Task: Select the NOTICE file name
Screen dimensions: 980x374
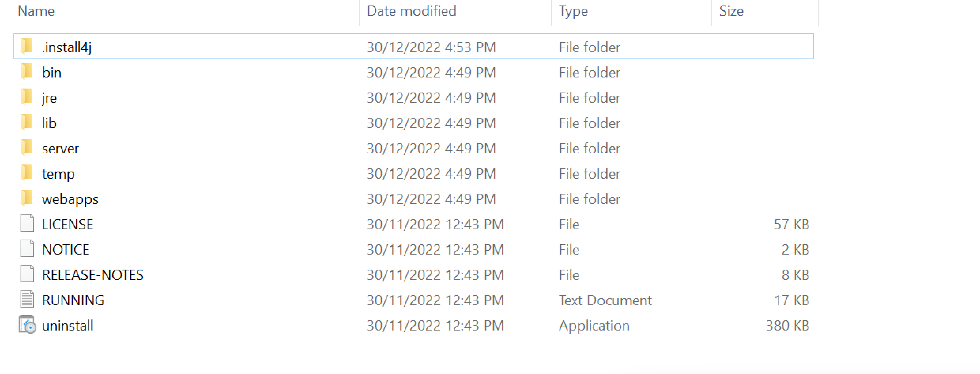Action: (65, 250)
